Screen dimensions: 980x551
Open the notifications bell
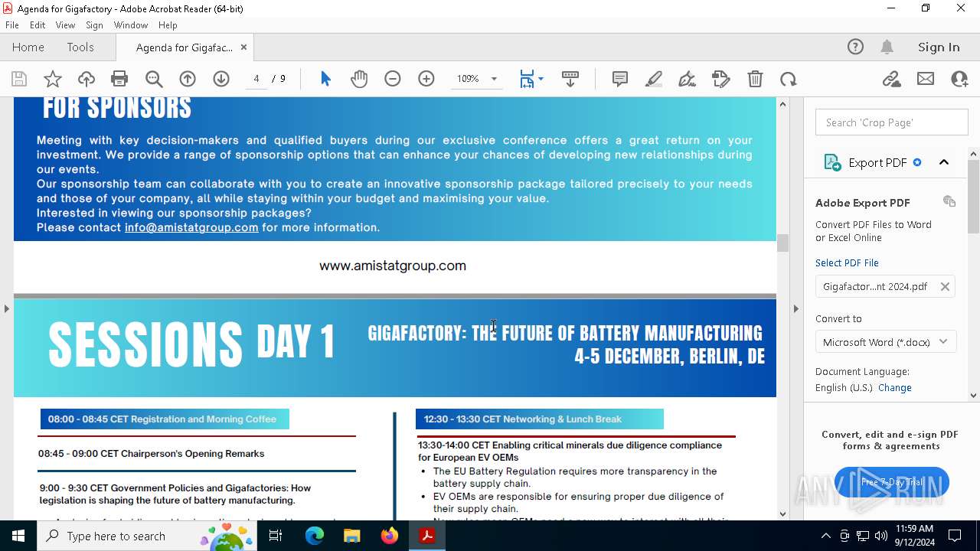pyautogui.click(x=887, y=47)
